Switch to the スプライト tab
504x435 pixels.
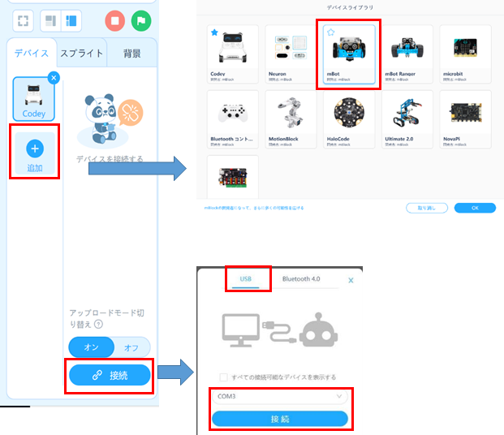coord(82,53)
